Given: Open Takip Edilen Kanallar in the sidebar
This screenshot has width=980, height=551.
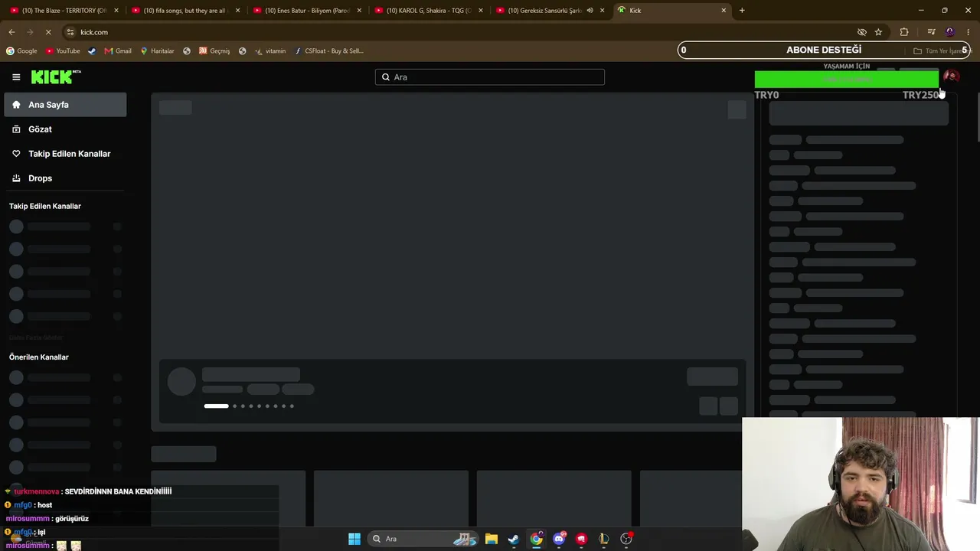Looking at the screenshot, I should pos(65,154).
